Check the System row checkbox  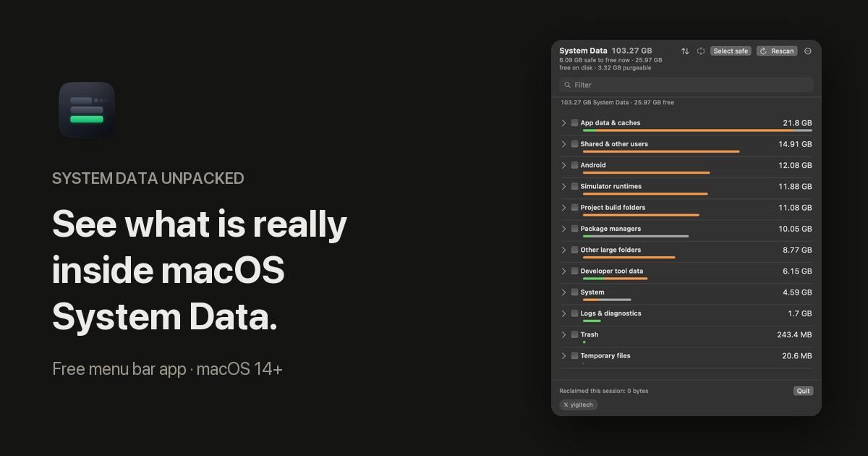coord(574,292)
